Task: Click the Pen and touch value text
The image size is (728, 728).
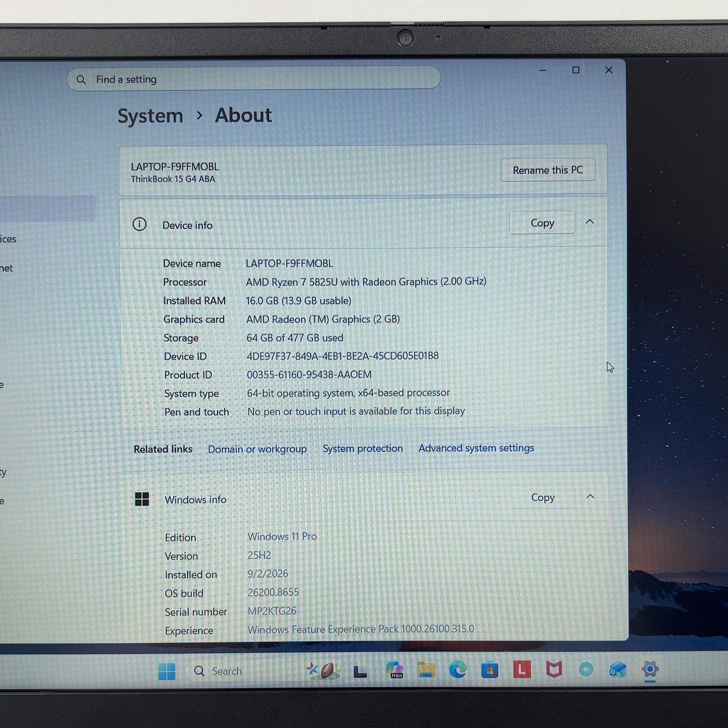Action: 356,412
